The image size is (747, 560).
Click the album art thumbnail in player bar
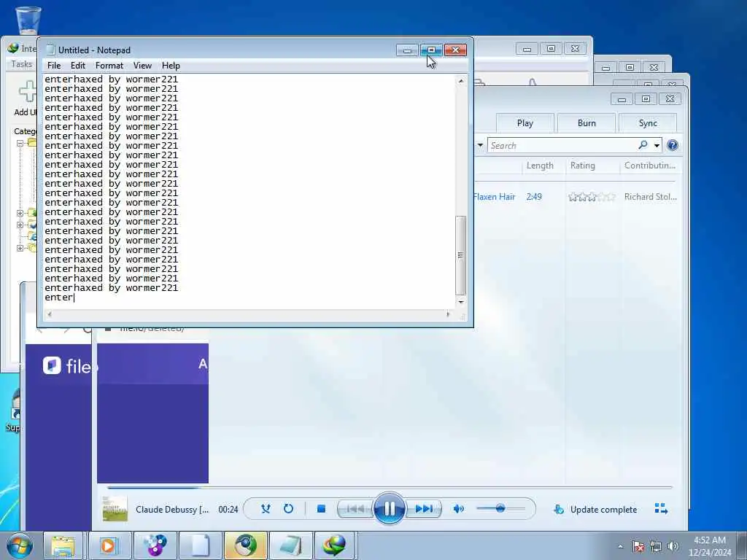pos(115,508)
